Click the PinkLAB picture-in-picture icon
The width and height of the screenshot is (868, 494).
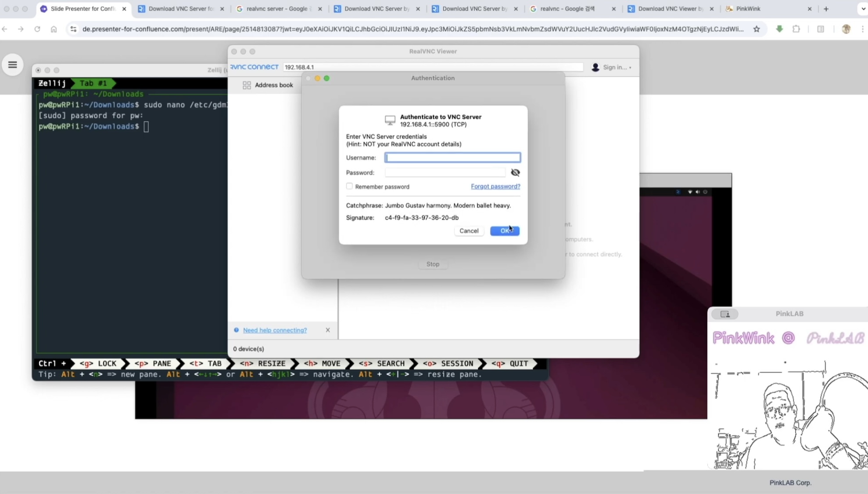(725, 314)
